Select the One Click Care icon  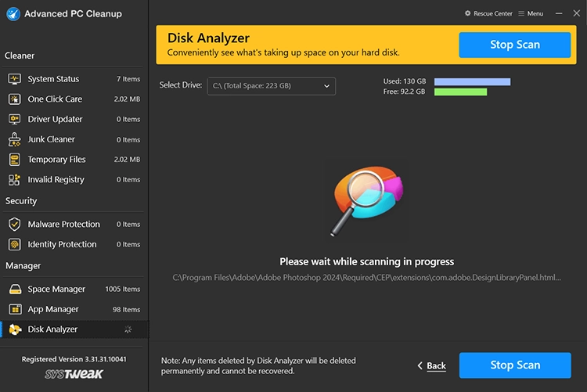14,99
